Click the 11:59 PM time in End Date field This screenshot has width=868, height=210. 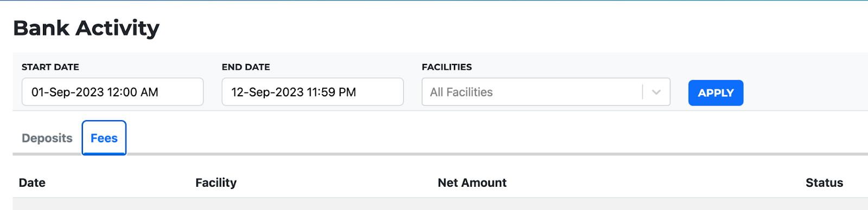pyautogui.click(x=331, y=92)
